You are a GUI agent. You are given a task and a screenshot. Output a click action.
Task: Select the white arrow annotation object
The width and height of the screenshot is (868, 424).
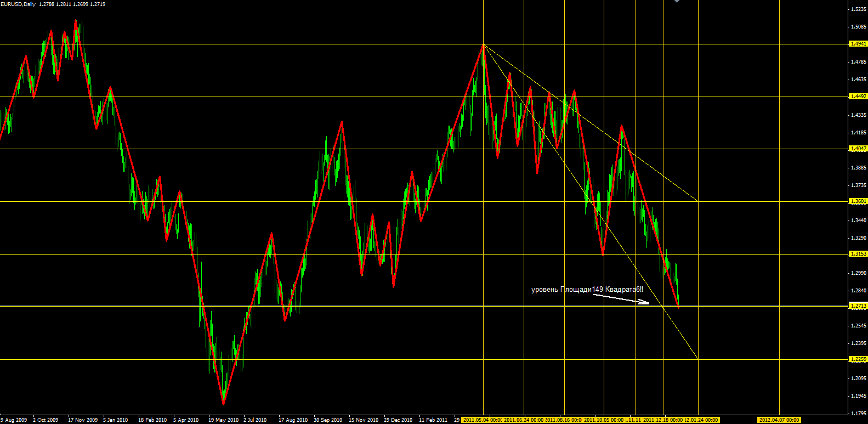[621, 298]
